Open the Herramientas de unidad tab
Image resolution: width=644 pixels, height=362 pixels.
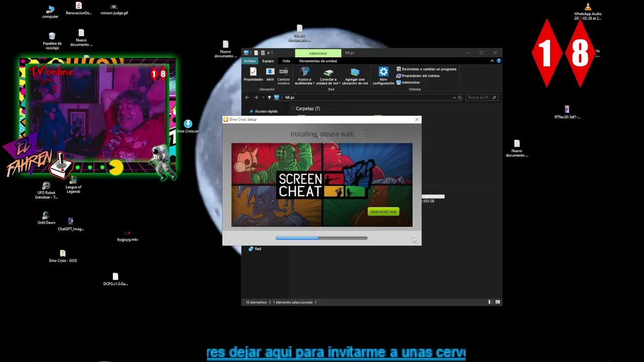pyautogui.click(x=318, y=61)
